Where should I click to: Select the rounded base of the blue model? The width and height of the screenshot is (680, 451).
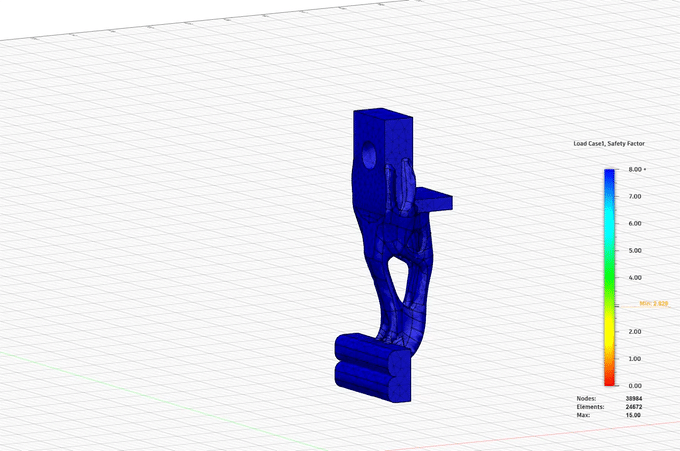pyautogui.click(x=373, y=368)
